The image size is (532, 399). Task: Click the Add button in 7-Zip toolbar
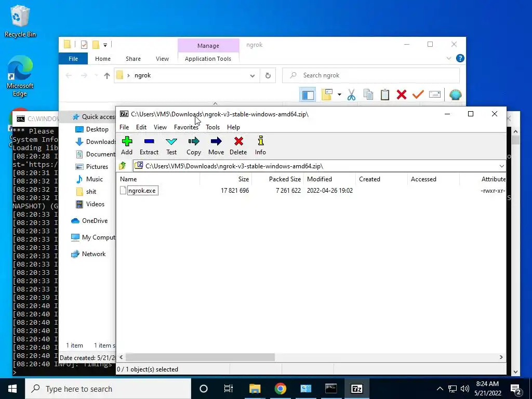click(x=127, y=146)
